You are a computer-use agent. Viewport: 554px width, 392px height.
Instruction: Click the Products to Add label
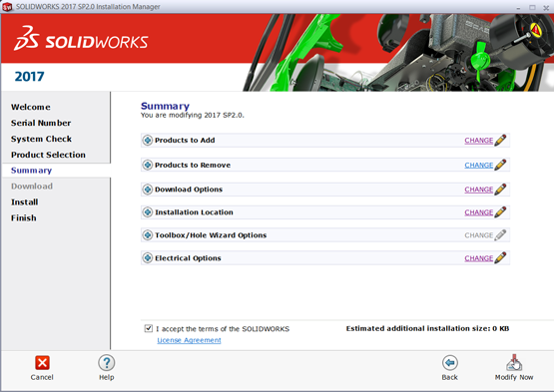(x=185, y=141)
